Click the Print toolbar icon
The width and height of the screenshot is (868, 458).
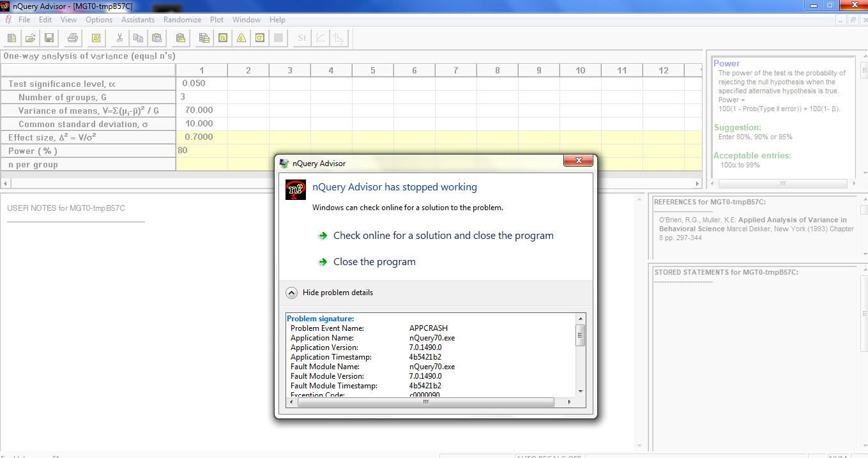coord(73,38)
